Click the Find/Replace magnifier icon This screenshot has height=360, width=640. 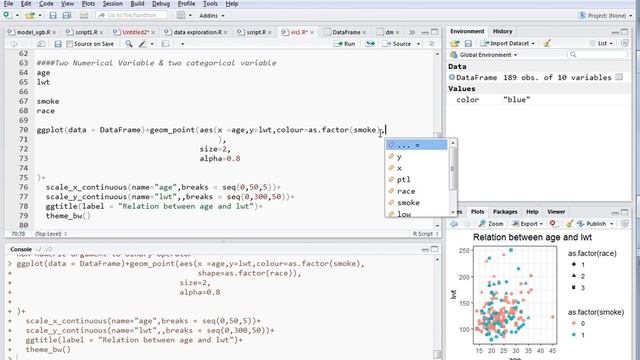pyautogui.click(x=129, y=44)
